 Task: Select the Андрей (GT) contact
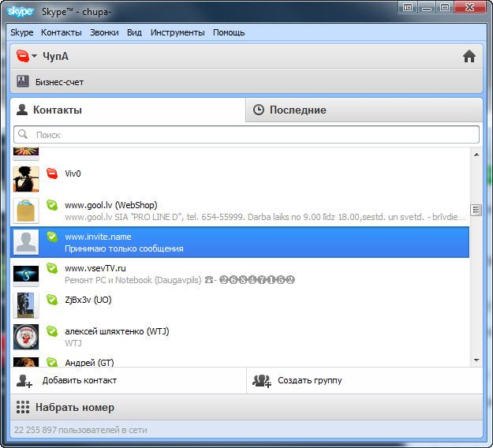click(240, 360)
